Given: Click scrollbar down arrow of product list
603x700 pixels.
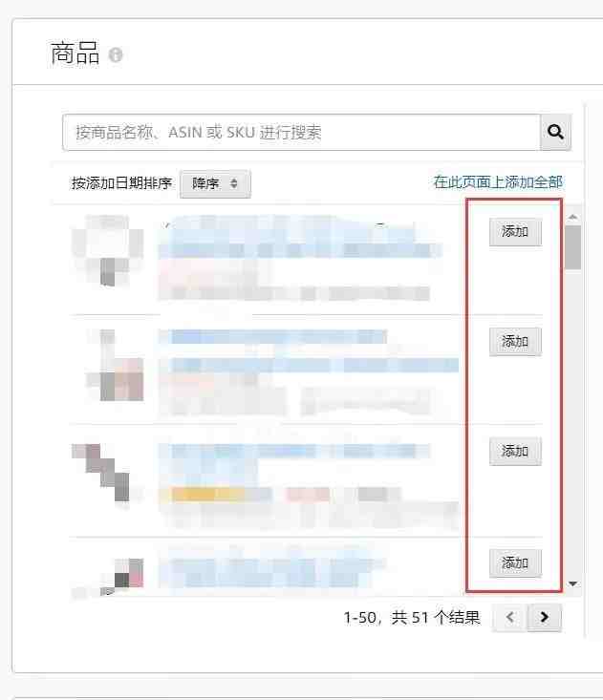Looking at the screenshot, I should [x=572, y=583].
